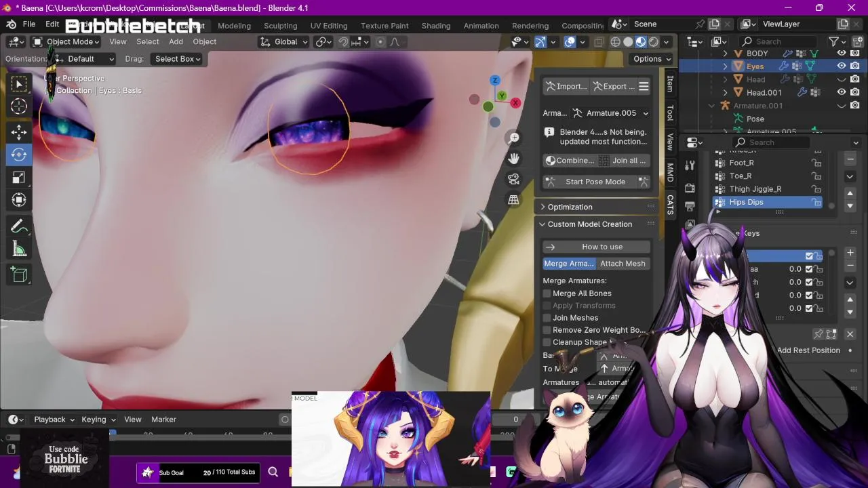Select the Transform tool
Viewport: 868px width, 488px height.
click(19, 200)
